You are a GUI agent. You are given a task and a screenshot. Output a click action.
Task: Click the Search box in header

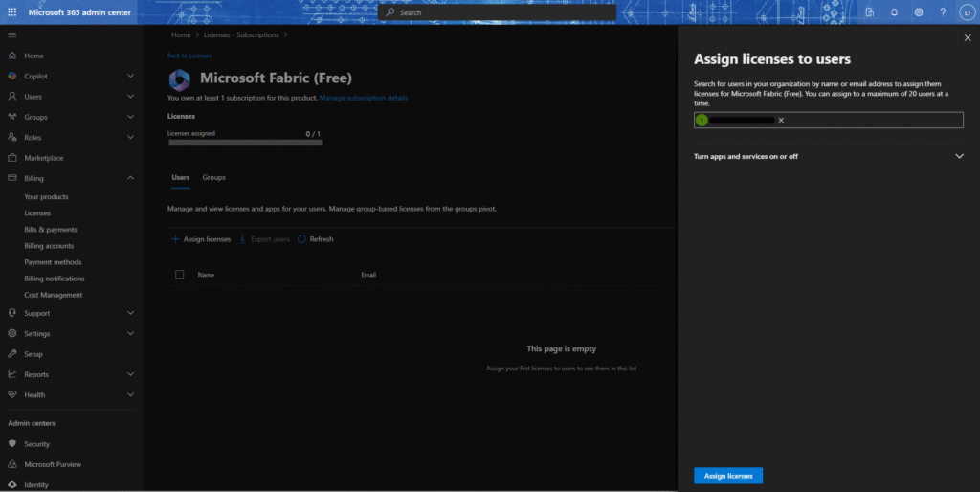(x=498, y=12)
